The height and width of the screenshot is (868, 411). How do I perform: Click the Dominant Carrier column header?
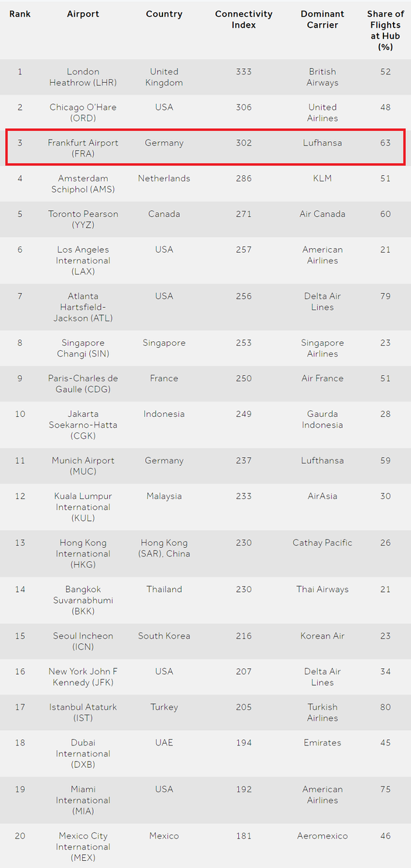(x=322, y=19)
